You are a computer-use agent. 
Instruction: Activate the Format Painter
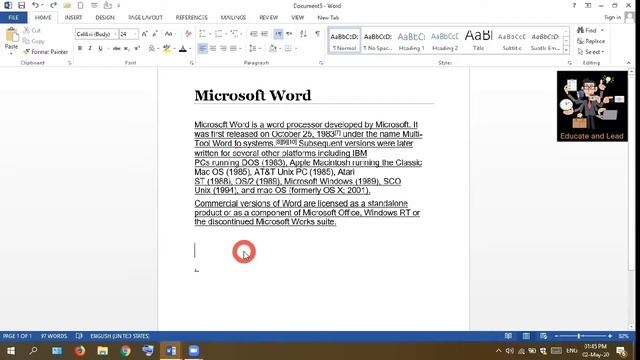[x=45, y=52]
